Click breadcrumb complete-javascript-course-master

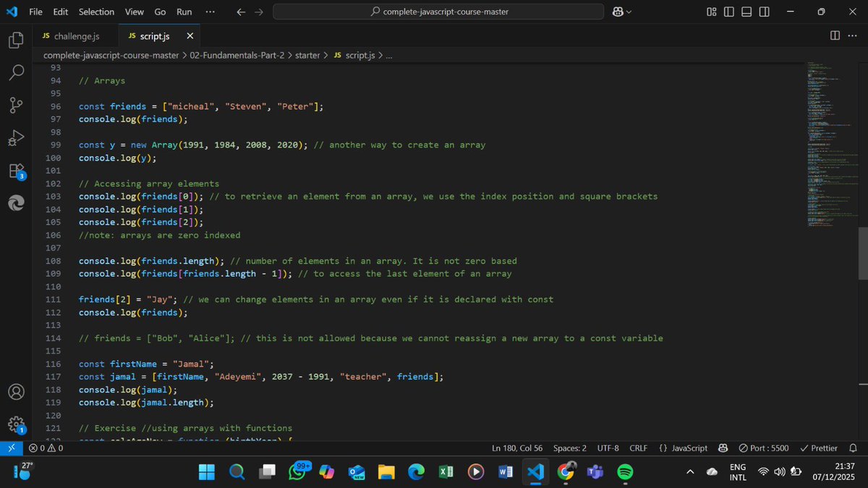pyautogui.click(x=111, y=55)
